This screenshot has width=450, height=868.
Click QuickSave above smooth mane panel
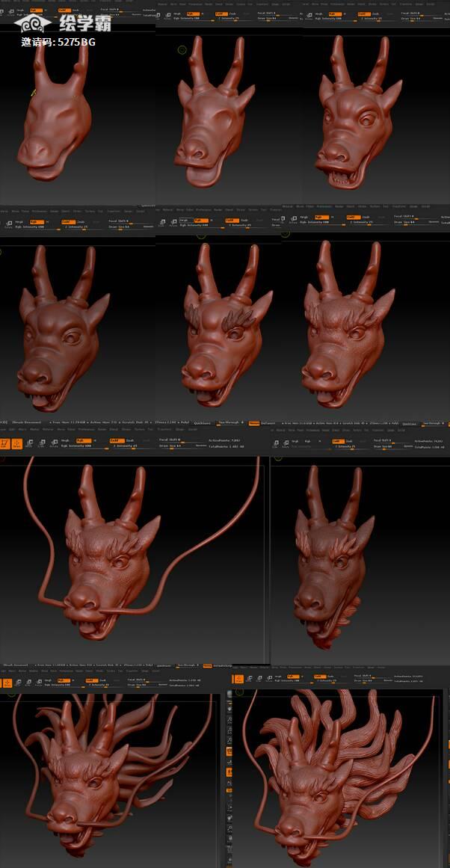162,666
